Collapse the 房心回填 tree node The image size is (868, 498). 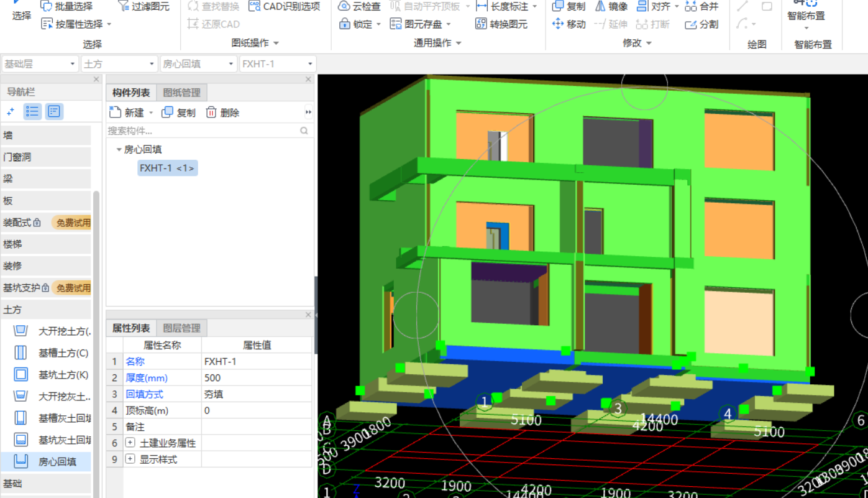[119, 150]
